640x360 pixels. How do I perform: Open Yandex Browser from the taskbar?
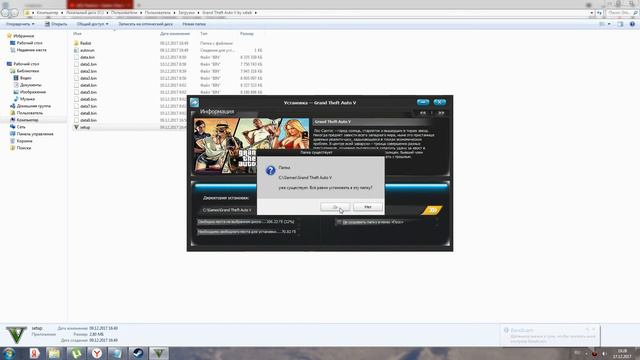[x=97, y=353]
